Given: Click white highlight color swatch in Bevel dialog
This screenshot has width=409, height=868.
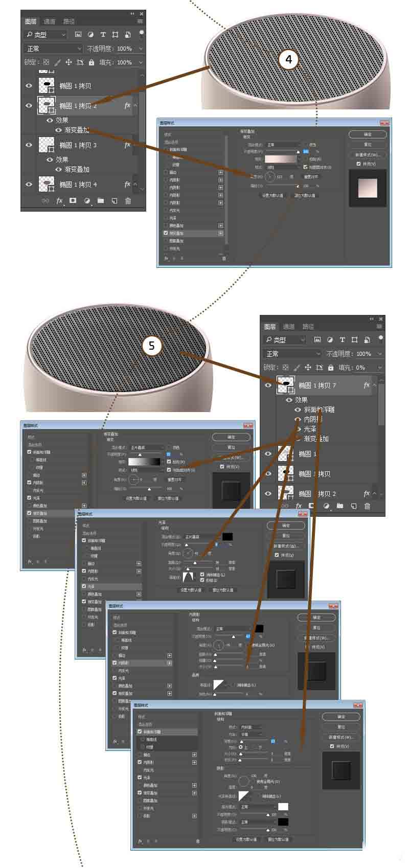Looking at the screenshot, I should 283,807.
